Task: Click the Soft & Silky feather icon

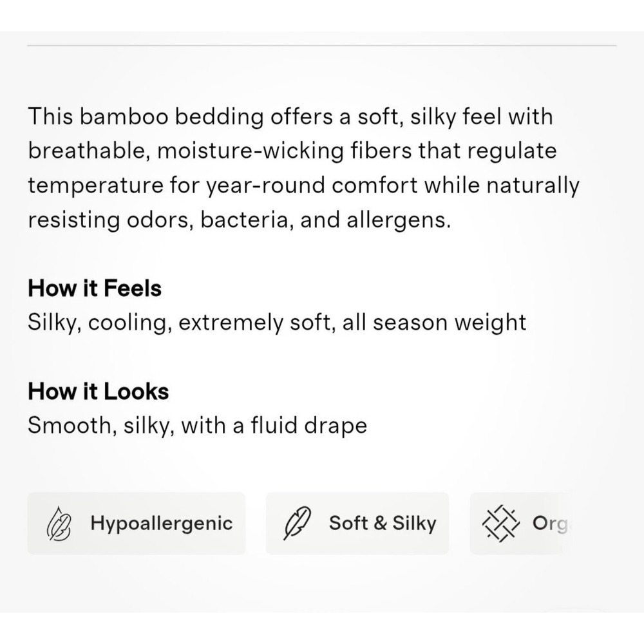Action: [298, 523]
